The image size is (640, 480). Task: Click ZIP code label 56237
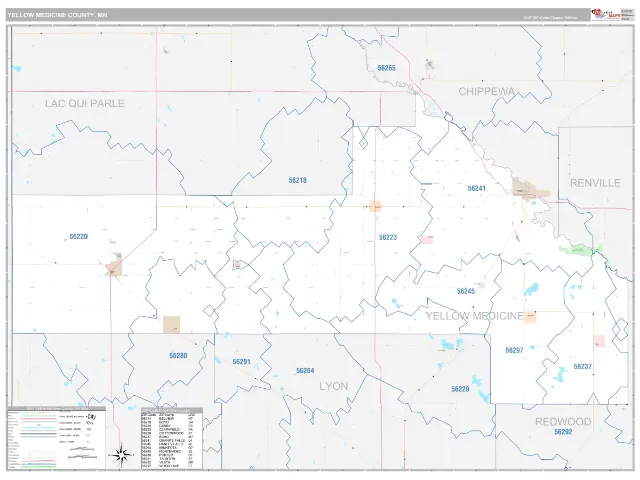click(x=582, y=366)
